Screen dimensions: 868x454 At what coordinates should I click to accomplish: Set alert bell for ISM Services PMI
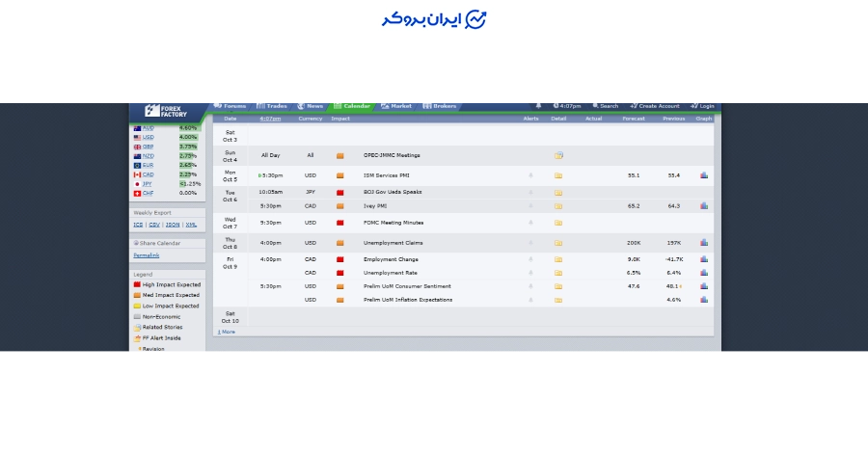click(x=530, y=175)
